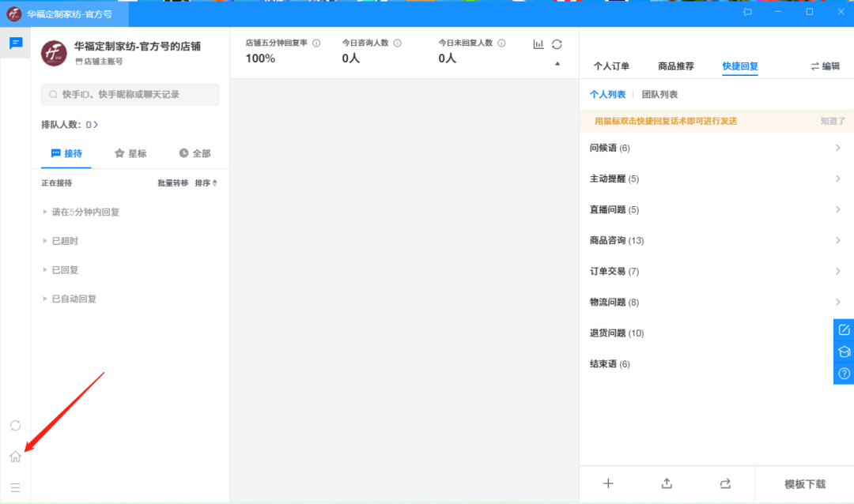854x504 pixels.
Task: Click the 模板下载 button
Action: [x=804, y=484]
